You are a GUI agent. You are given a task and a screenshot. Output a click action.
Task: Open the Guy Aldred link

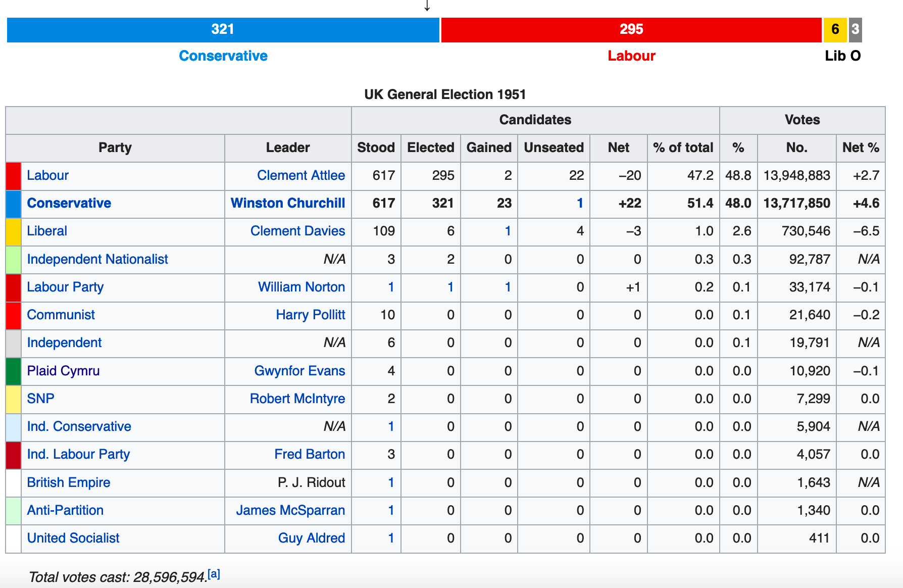point(312,538)
